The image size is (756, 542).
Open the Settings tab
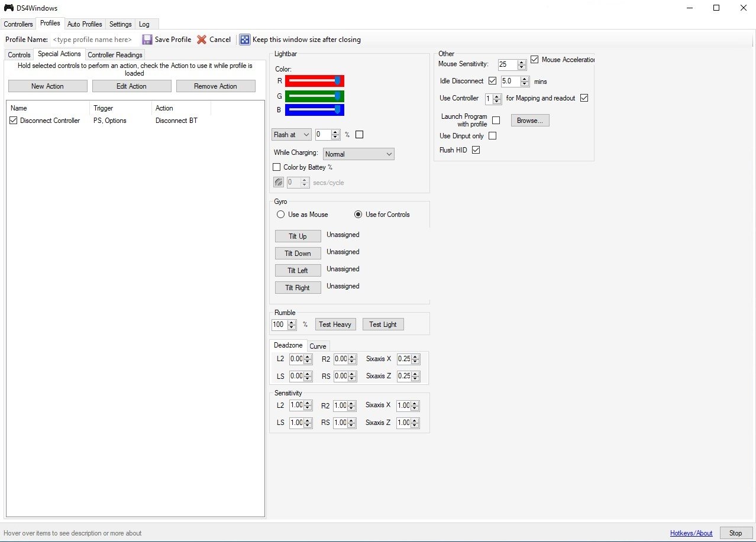120,24
